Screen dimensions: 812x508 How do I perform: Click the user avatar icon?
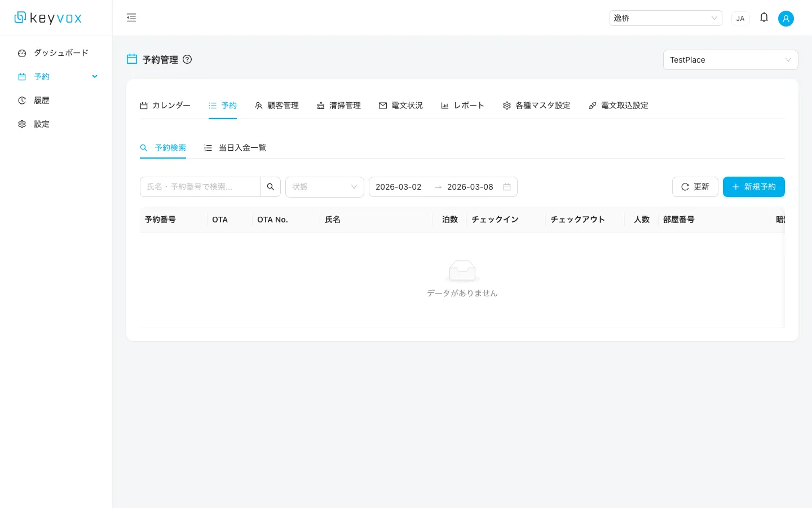(786, 18)
